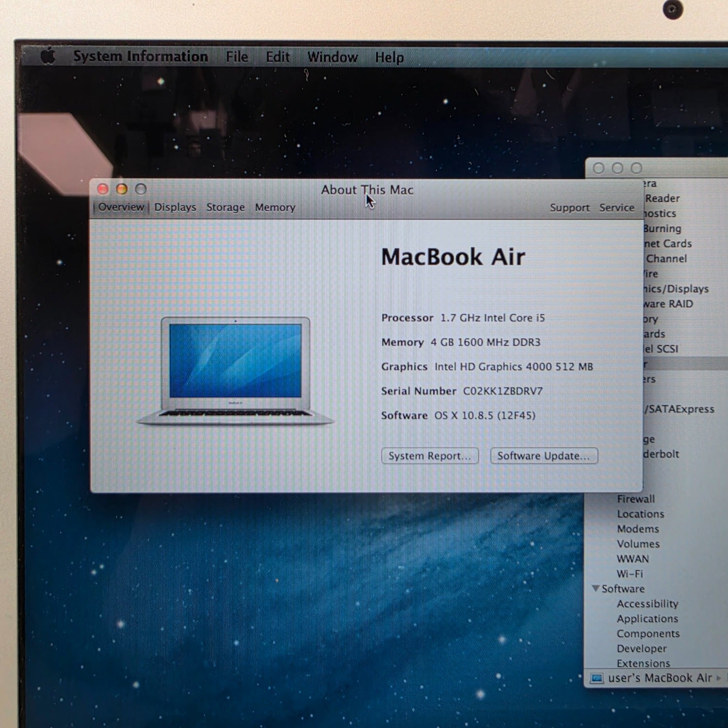
Task: Zoom the System Information background window
Action: coord(636,168)
